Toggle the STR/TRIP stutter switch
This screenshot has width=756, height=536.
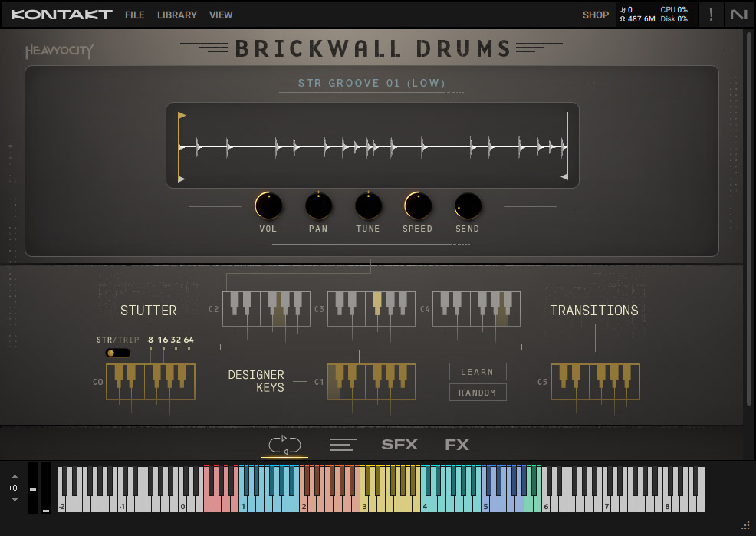coord(117,353)
